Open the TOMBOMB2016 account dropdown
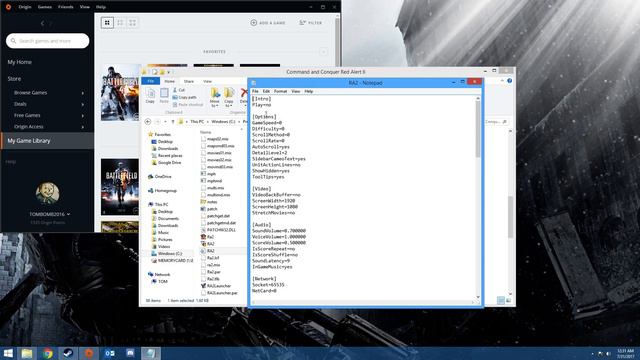This screenshot has height=360, width=640. tap(49, 214)
